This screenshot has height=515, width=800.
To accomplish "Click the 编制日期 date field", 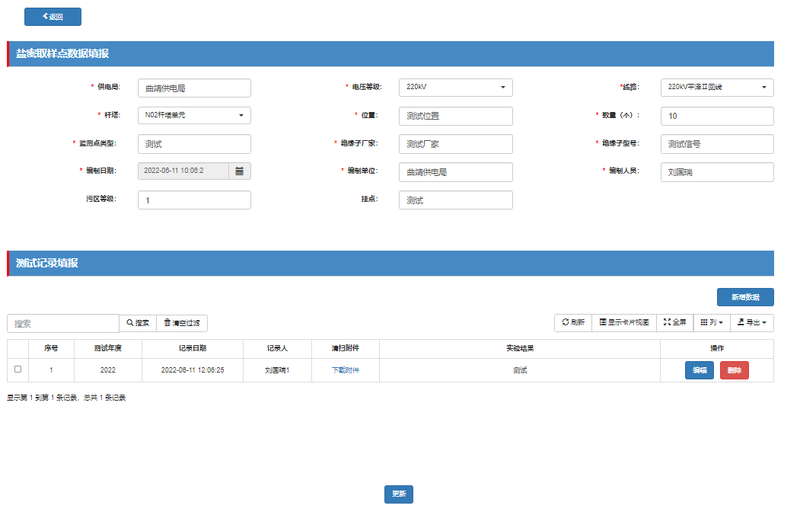I will [183, 171].
